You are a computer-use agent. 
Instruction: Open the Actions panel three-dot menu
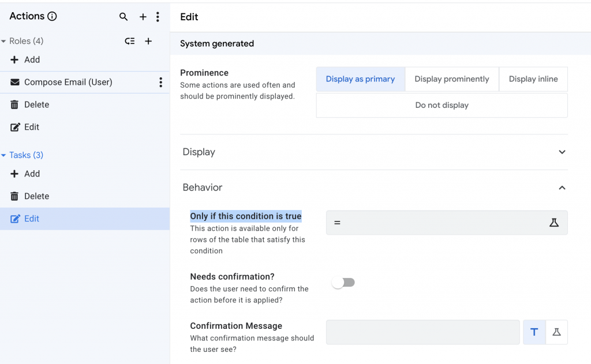pyautogui.click(x=158, y=17)
